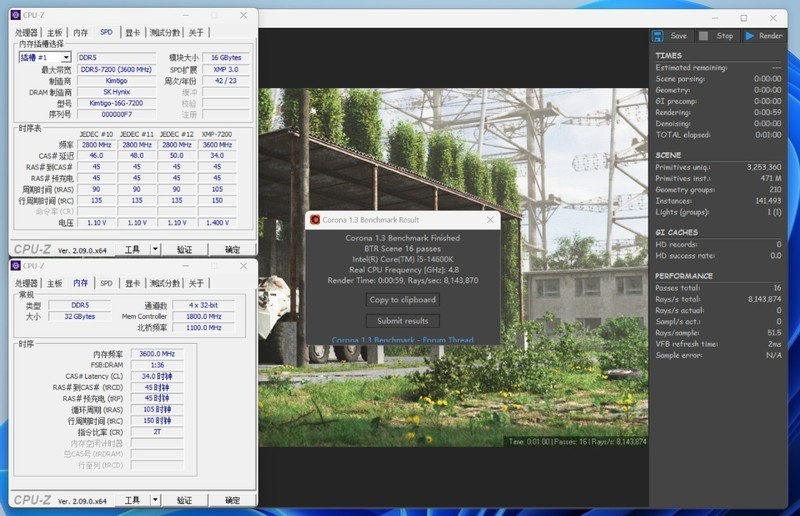Click the Save disk icon in Corona
This screenshot has width=800, height=516.
point(659,36)
